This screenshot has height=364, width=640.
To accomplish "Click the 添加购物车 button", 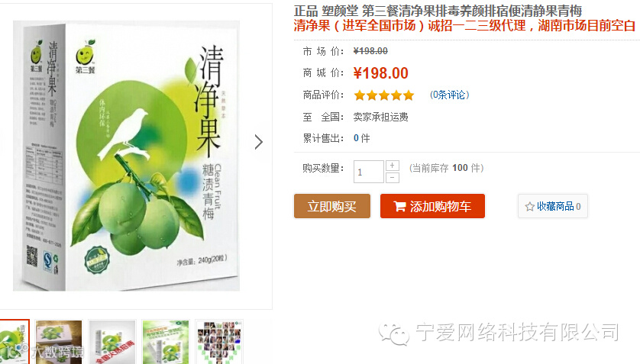I will 432,206.
